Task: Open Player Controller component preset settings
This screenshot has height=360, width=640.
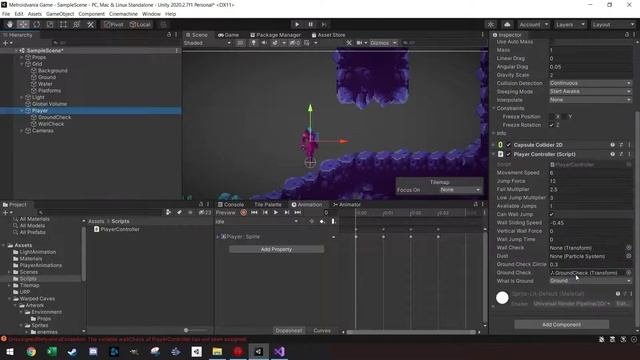Action: point(621,154)
